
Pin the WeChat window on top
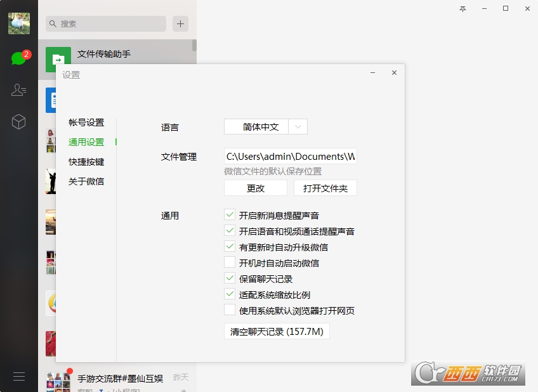coord(463,9)
